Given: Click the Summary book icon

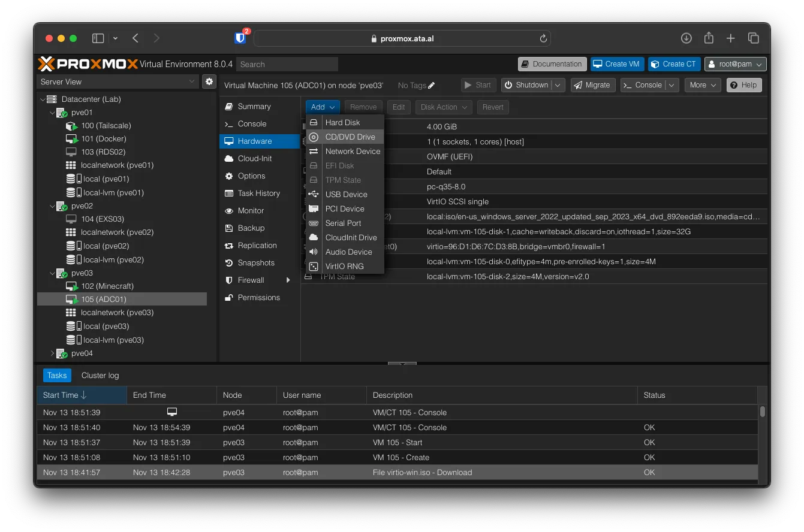Looking at the screenshot, I should tap(228, 107).
